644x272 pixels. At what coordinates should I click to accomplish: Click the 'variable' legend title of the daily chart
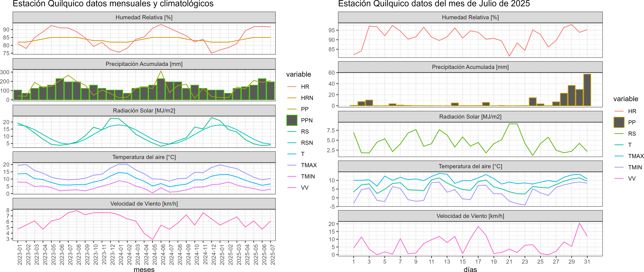626,99
